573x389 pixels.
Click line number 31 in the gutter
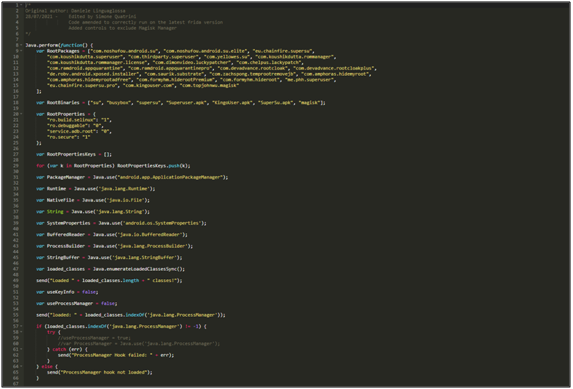pos(16,177)
